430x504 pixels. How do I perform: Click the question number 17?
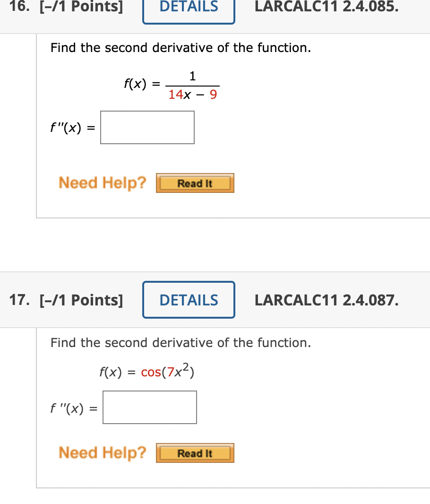(19, 299)
